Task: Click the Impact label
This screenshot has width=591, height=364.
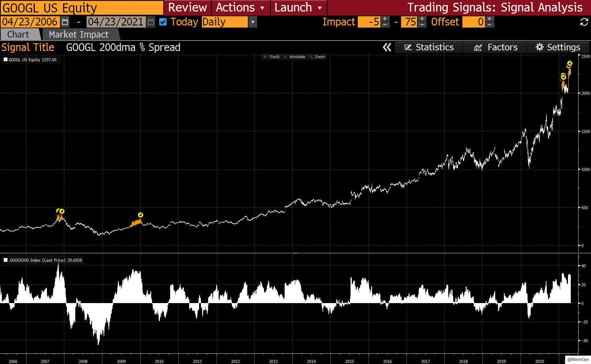Action: (x=339, y=22)
